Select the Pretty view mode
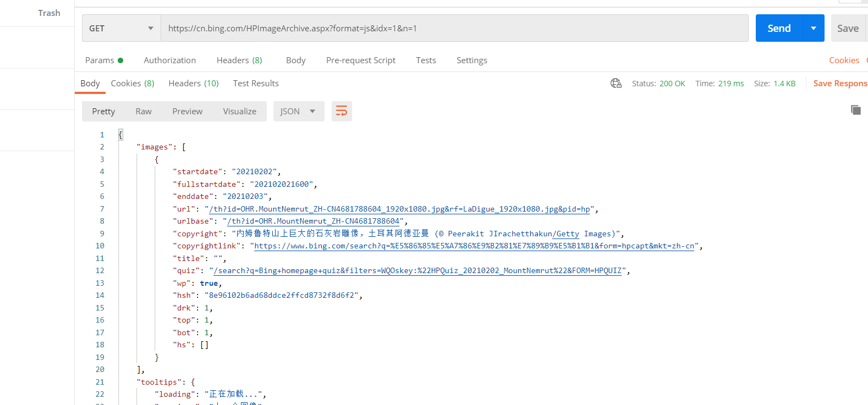This screenshot has width=868, height=405. 103,112
